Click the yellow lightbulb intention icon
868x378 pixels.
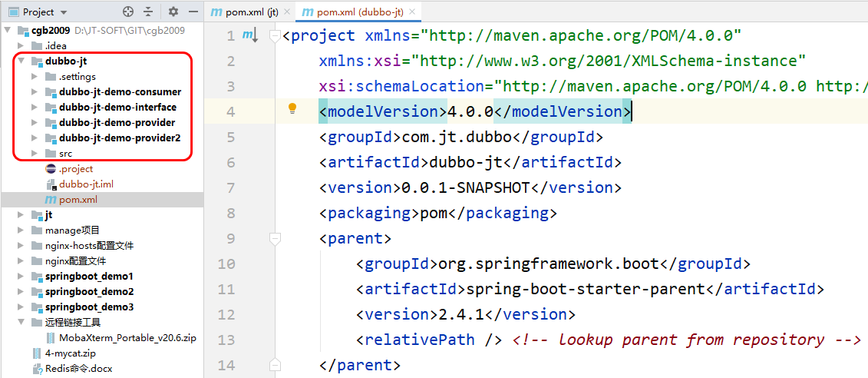[293, 108]
